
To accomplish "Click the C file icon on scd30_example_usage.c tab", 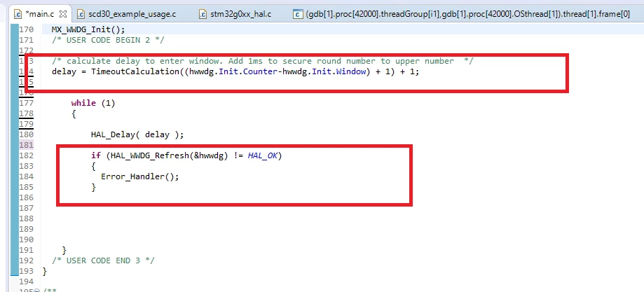I will pos(81,15).
